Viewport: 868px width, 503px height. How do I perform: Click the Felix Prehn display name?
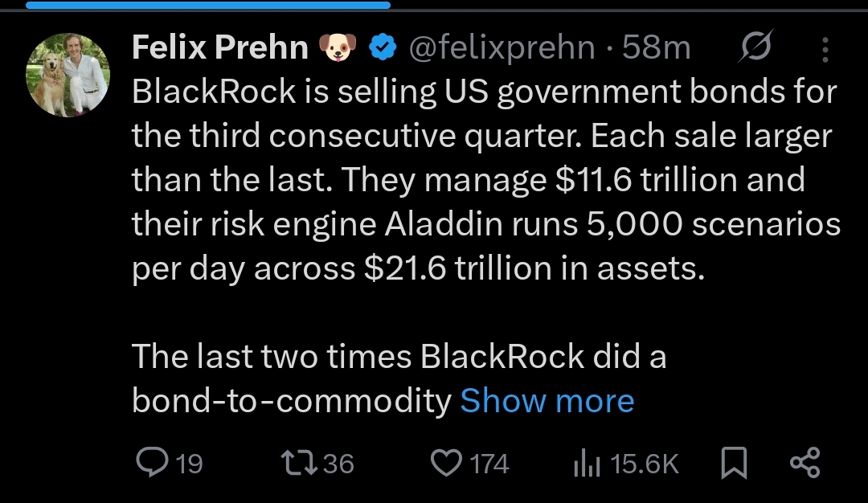click(219, 48)
